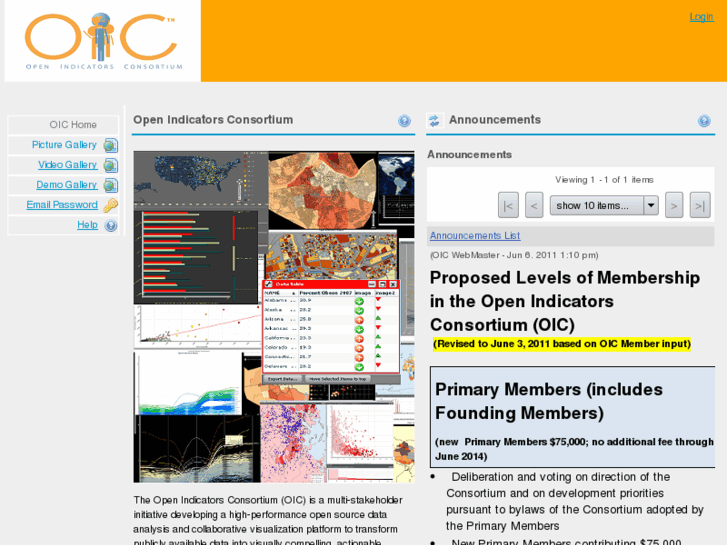Open help for Open Indicators Consortium panel
The height and width of the screenshot is (545, 727).
pos(404,121)
